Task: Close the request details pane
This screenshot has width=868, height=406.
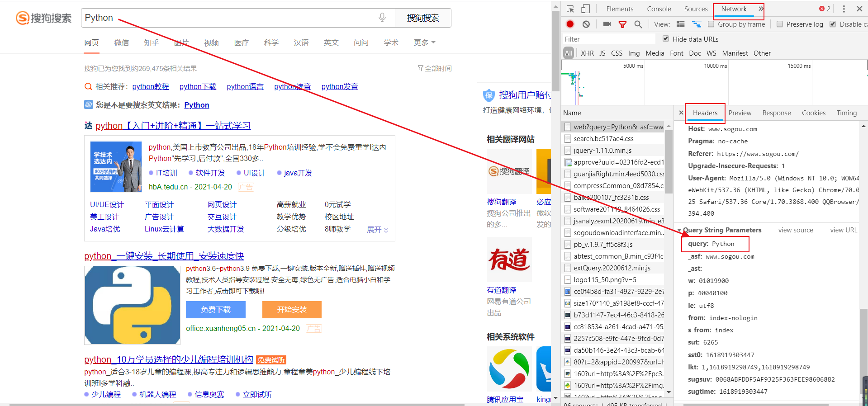Action: click(x=681, y=113)
